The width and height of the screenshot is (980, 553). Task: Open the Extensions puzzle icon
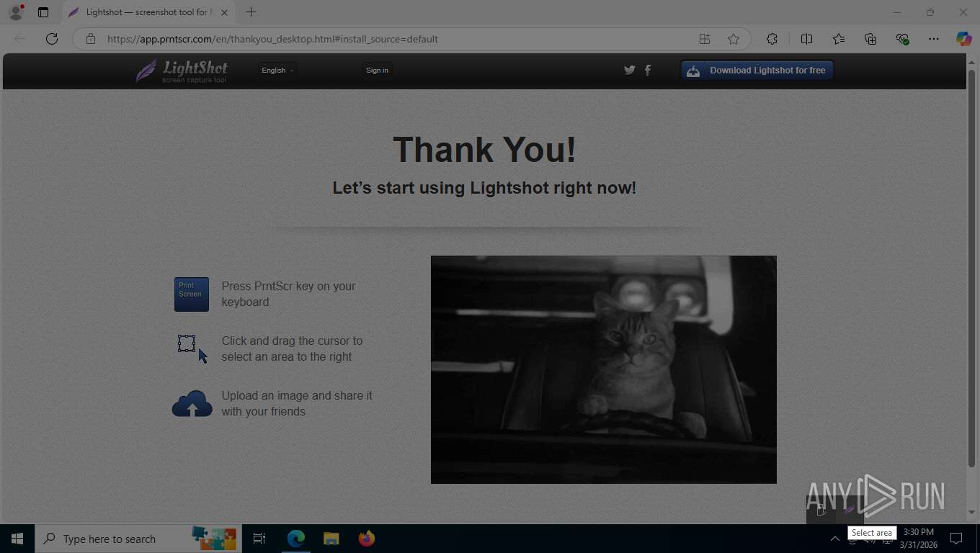point(772,39)
